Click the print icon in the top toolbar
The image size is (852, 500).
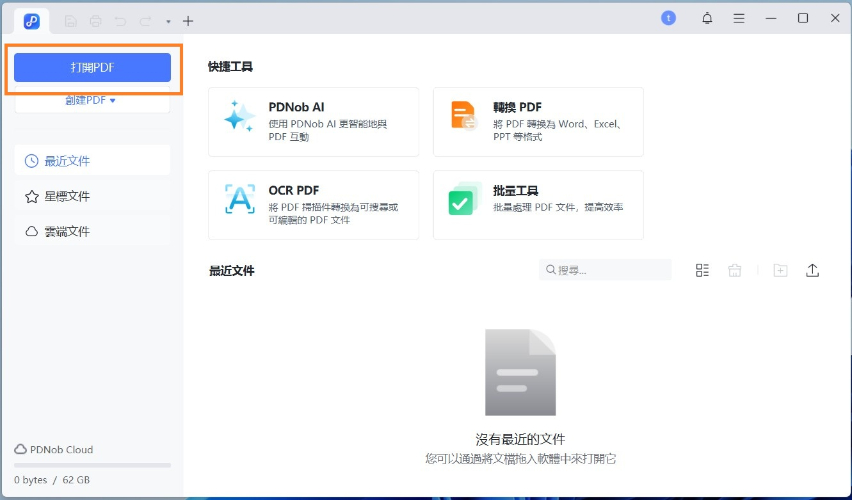pos(96,21)
